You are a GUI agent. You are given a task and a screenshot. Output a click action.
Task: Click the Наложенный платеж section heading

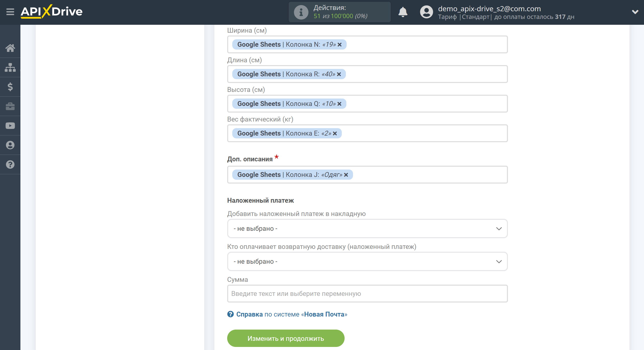260,200
